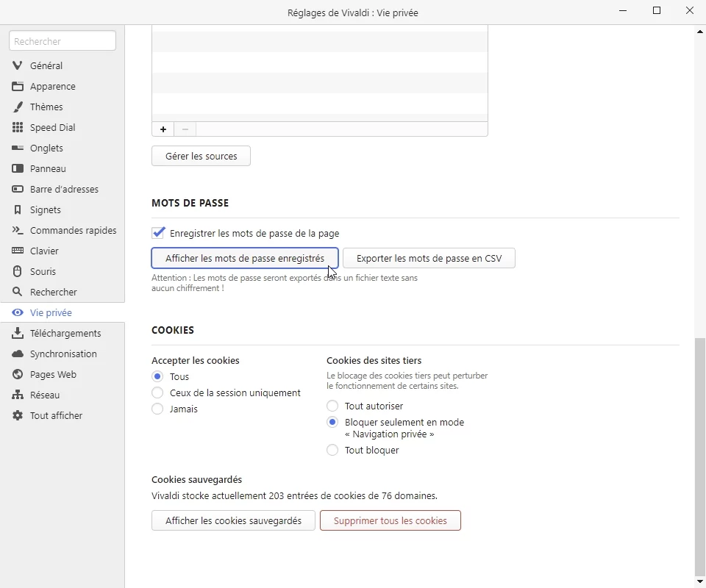Open the Téléchargements settings section
706x588 pixels.
63,334
